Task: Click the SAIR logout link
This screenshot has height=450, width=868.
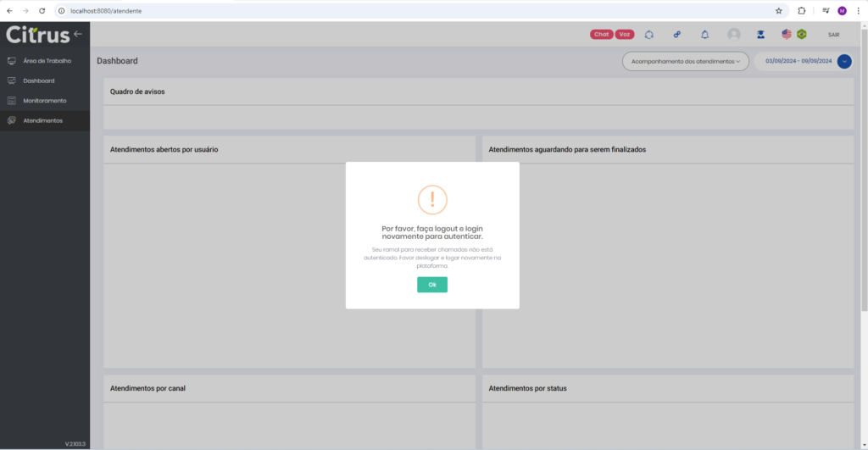Action: [833, 35]
